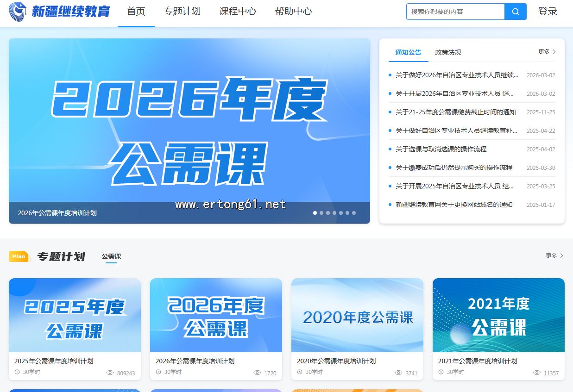
Task: Click clock icon on 2026年公需课 card
Action: pyautogui.click(x=158, y=372)
